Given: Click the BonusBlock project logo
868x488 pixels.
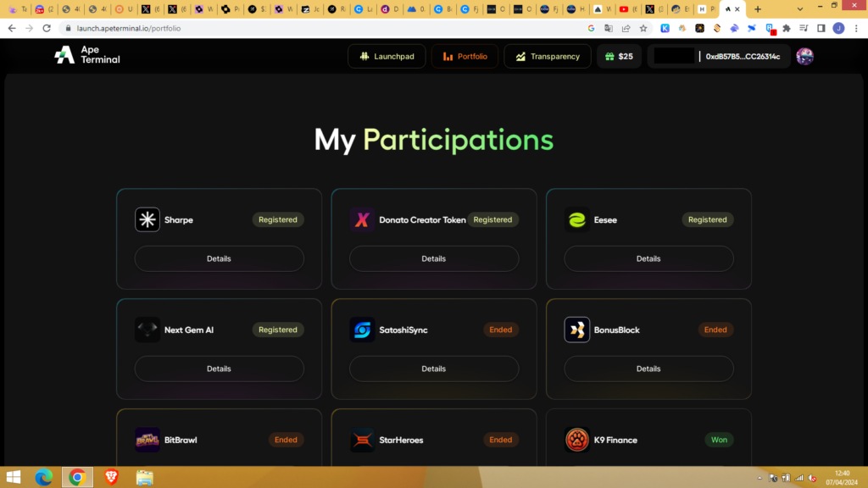Looking at the screenshot, I should (576, 330).
